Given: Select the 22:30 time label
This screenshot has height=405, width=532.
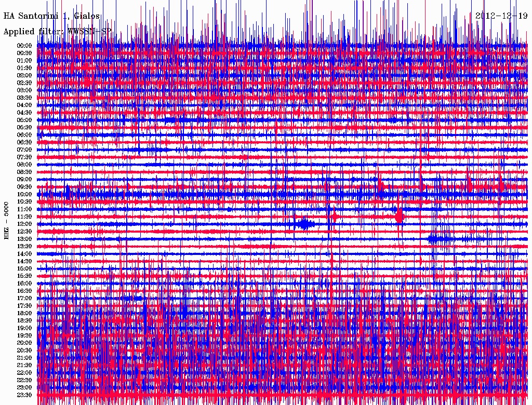Looking at the screenshot, I should click(24, 380).
